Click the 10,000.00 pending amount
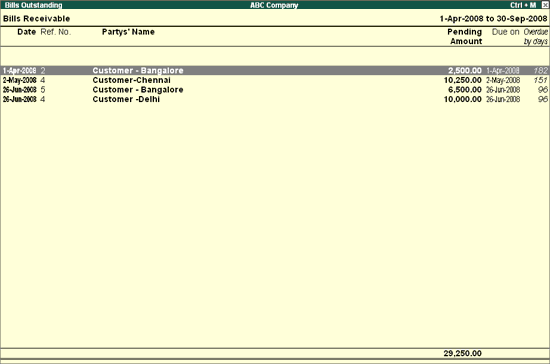Image resolution: width=550 pixels, height=364 pixels. (x=462, y=99)
